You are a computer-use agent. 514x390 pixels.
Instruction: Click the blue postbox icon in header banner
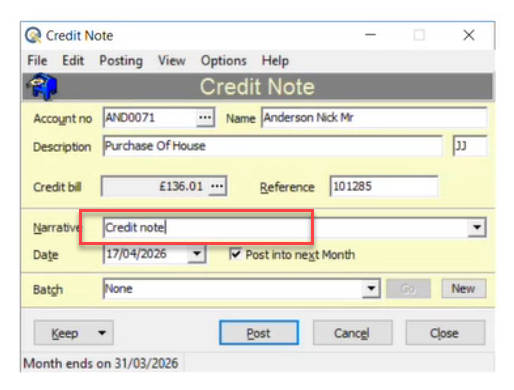click(x=42, y=86)
